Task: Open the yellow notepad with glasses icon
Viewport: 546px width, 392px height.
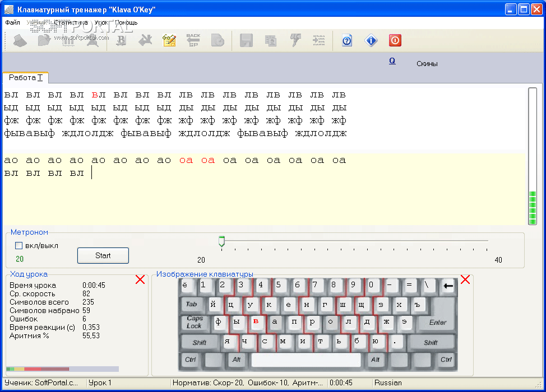Action: click(x=170, y=41)
